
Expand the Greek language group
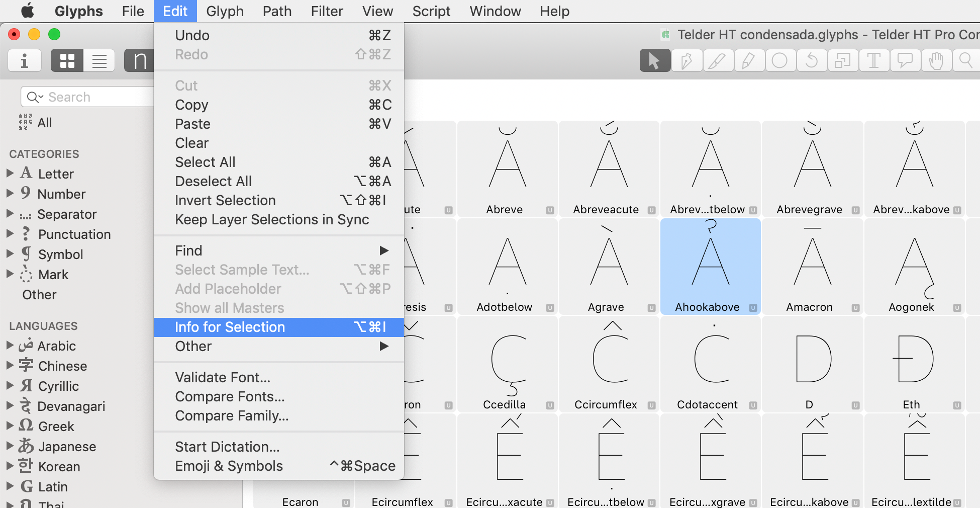click(10, 426)
